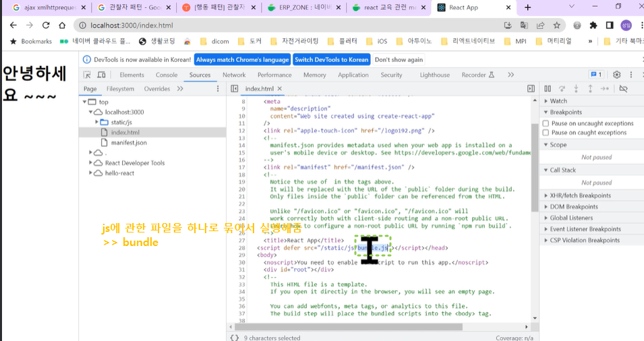
Task: Open the Chrome profile avatar
Action: click(x=626, y=26)
